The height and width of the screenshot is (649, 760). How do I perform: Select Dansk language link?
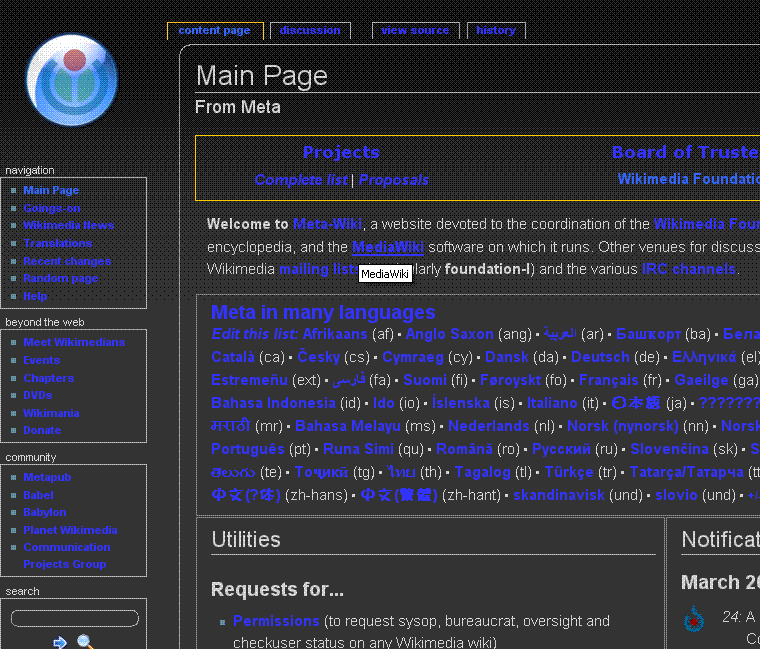(x=507, y=357)
